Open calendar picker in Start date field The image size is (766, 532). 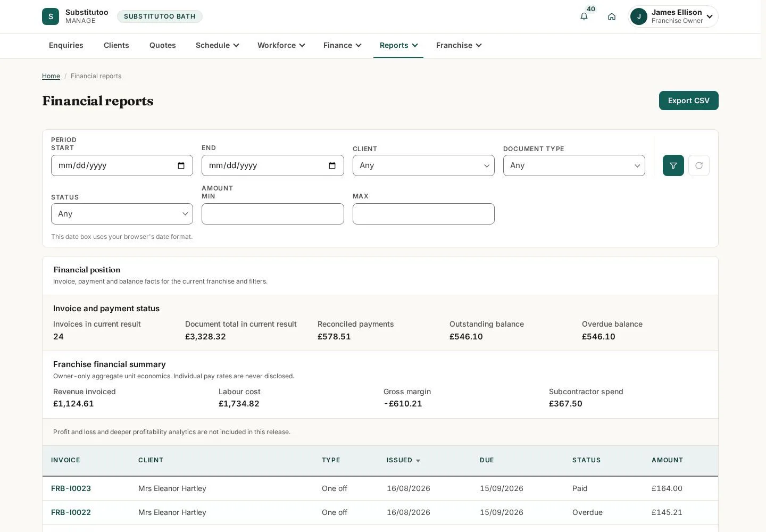coord(181,165)
